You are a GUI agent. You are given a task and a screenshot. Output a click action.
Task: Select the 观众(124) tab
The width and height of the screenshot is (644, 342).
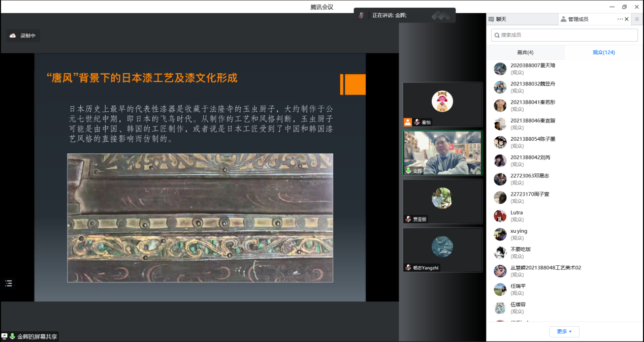tap(603, 52)
